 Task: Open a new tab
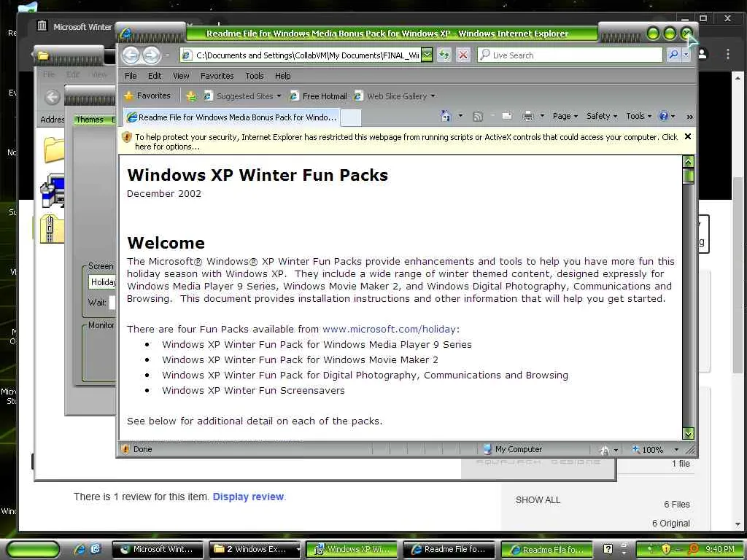pos(351,117)
